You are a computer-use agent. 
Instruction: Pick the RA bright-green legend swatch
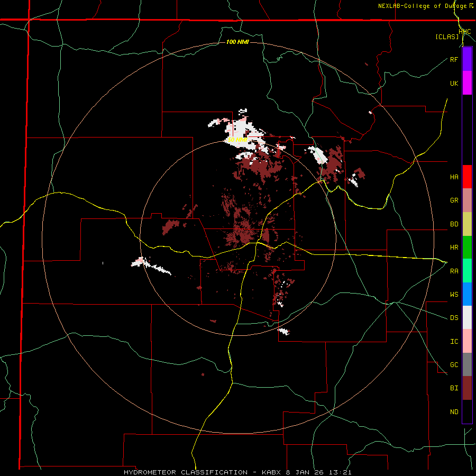point(467,271)
